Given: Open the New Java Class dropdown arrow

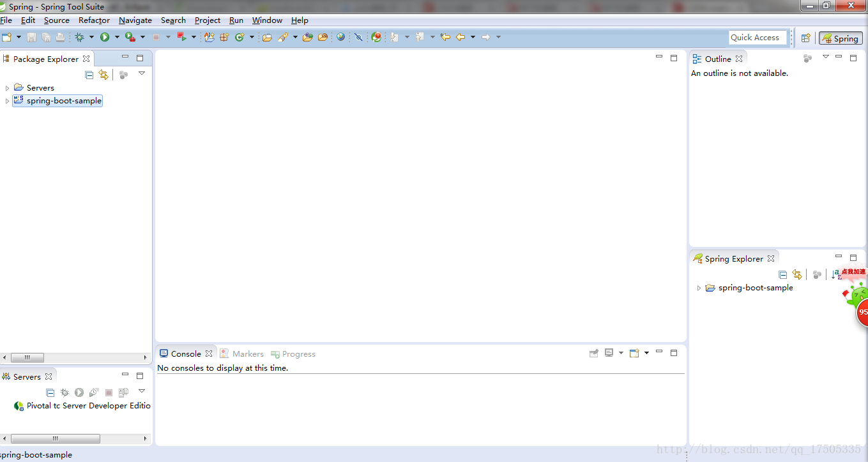Looking at the screenshot, I should tap(252, 37).
